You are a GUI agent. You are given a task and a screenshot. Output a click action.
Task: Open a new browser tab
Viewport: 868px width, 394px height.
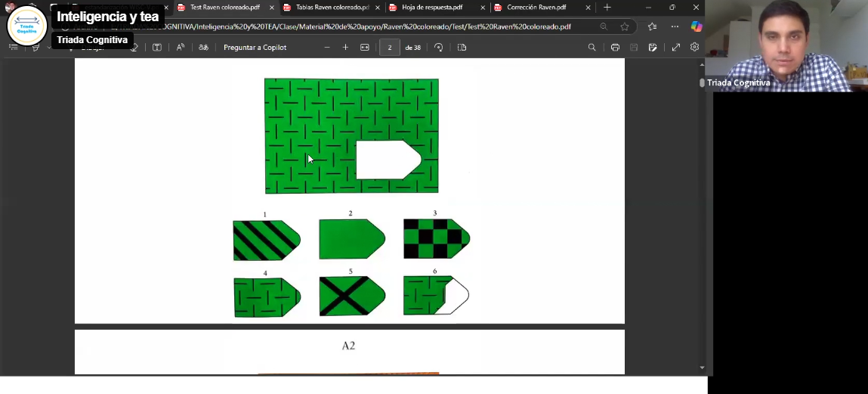pyautogui.click(x=607, y=8)
